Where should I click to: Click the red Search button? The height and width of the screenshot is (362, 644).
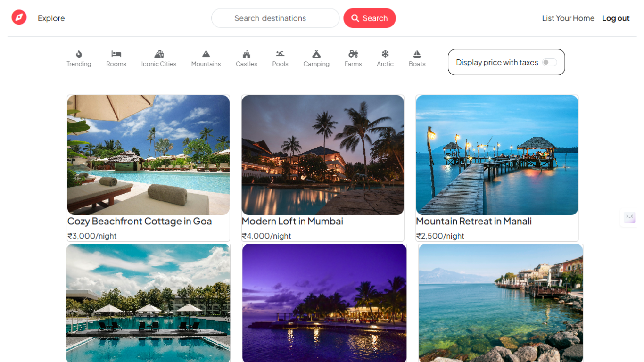pyautogui.click(x=370, y=18)
